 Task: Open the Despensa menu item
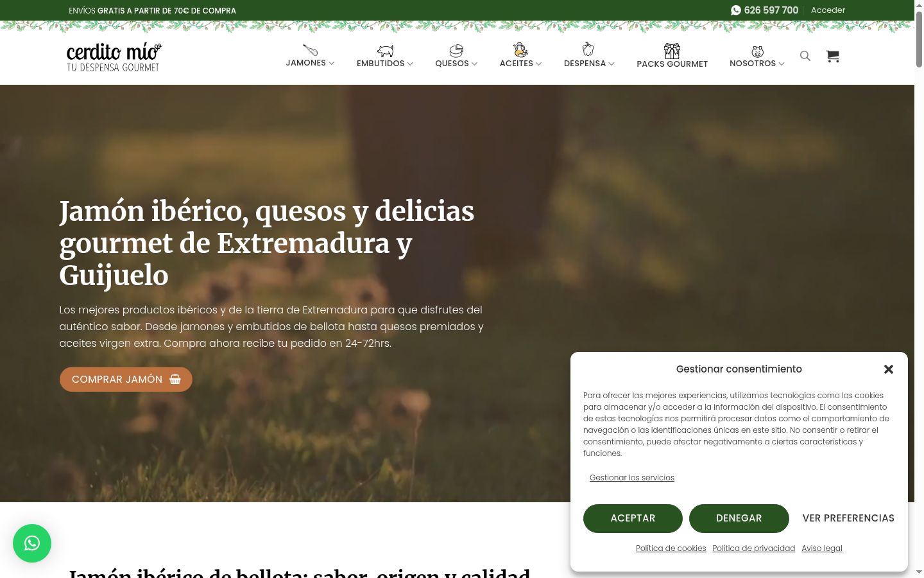pos(585,64)
